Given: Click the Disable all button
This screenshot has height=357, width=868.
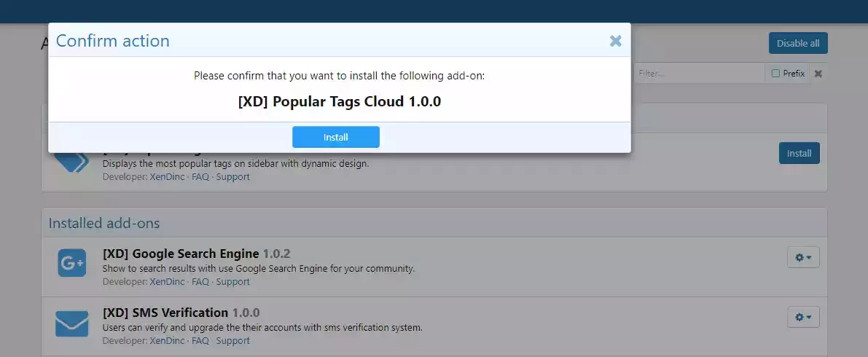Looking at the screenshot, I should click(x=798, y=43).
